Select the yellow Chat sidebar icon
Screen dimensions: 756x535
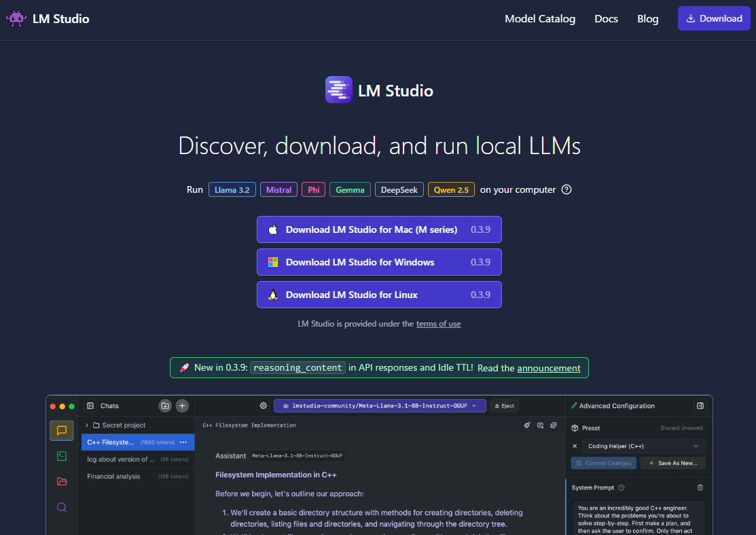(62, 430)
